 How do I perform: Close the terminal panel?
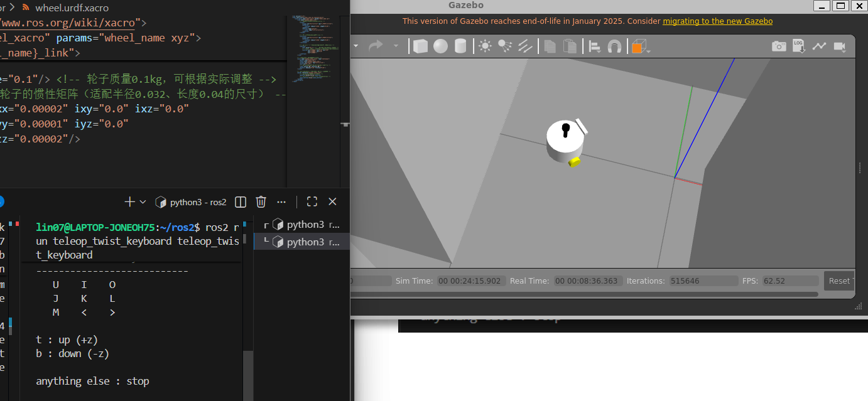333,202
